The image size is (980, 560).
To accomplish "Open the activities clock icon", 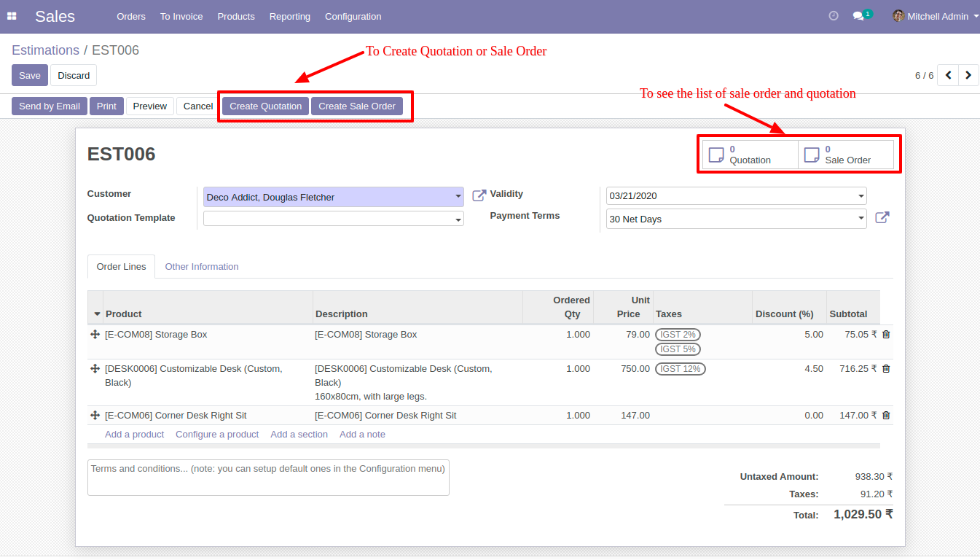I will point(834,16).
